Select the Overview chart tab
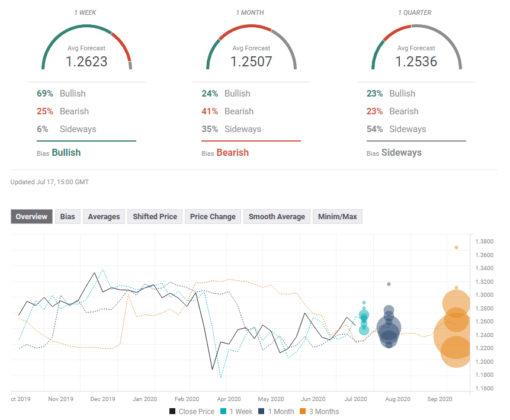 [31, 217]
